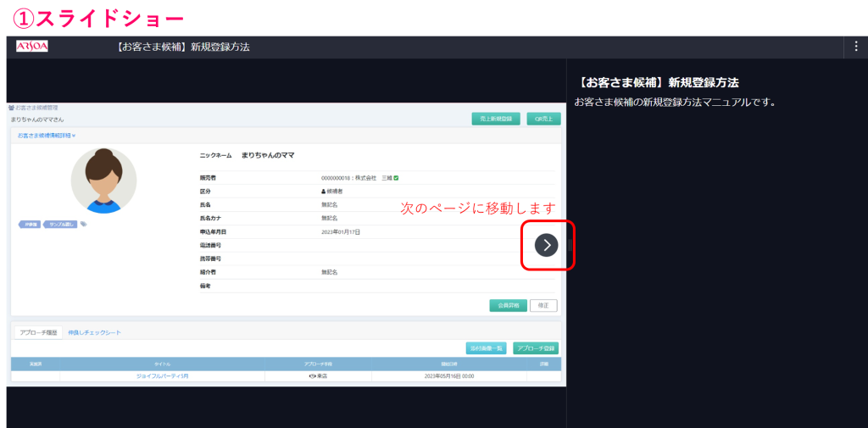868x428 pixels.
Task: Click the QR売上 button
Action: click(x=543, y=120)
